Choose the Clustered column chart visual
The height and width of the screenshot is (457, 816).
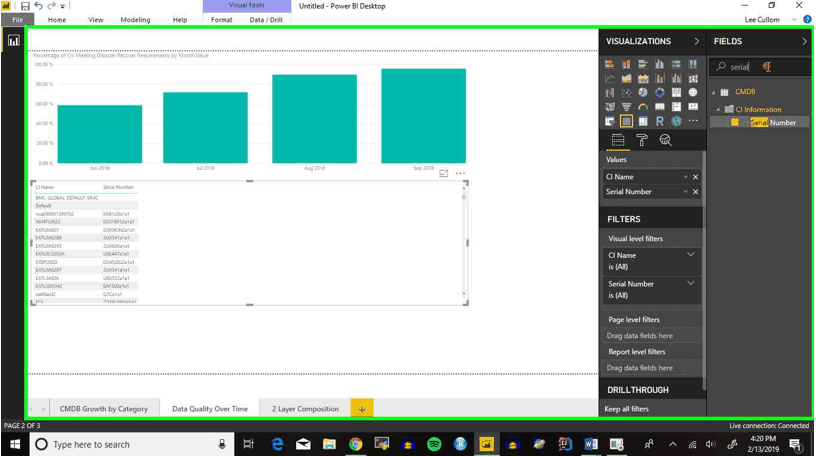(660, 64)
